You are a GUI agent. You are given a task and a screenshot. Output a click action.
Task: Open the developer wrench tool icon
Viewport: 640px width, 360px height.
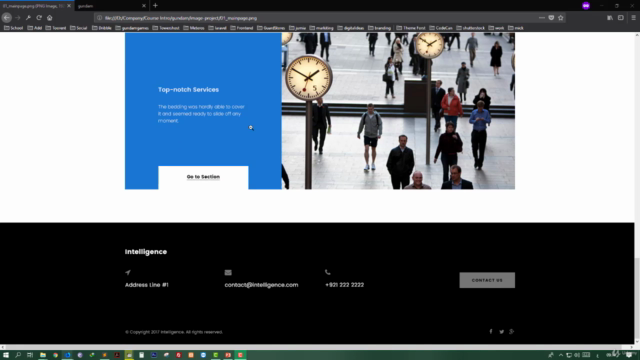(x=28, y=18)
